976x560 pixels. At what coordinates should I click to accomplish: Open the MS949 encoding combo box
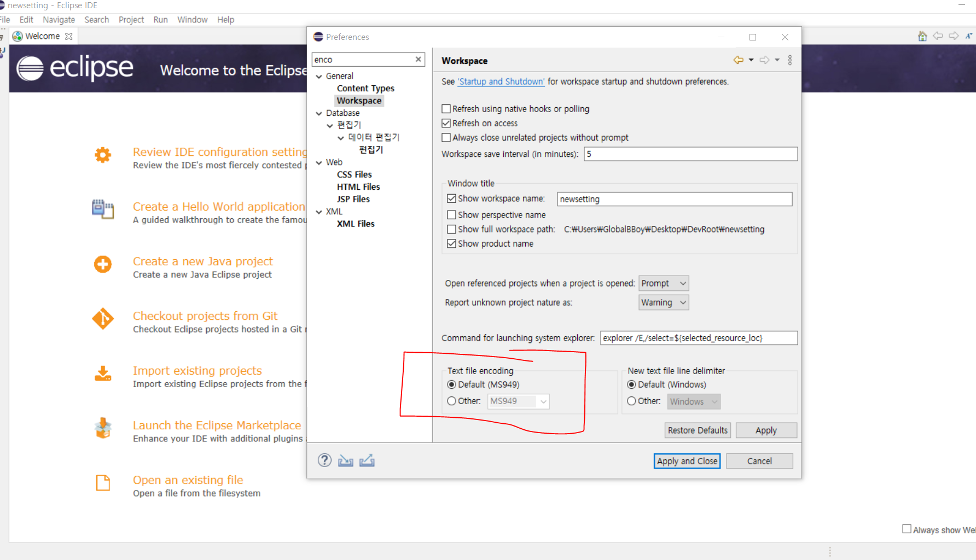pos(519,401)
